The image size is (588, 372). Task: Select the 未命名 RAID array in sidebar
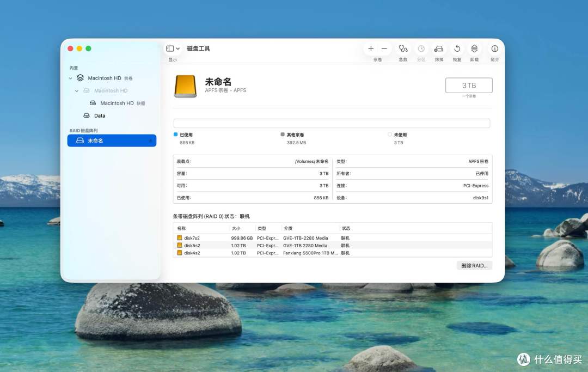pos(112,141)
